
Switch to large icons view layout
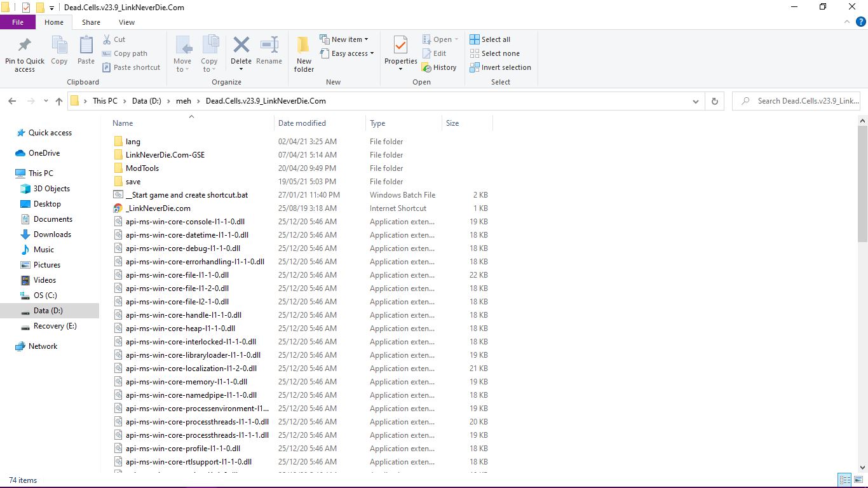click(x=857, y=480)
